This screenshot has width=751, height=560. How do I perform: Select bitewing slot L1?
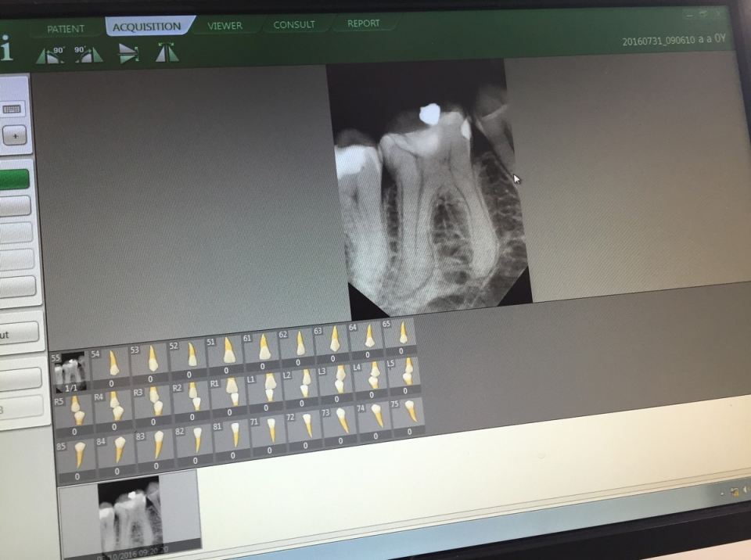[x=265, y=393]
